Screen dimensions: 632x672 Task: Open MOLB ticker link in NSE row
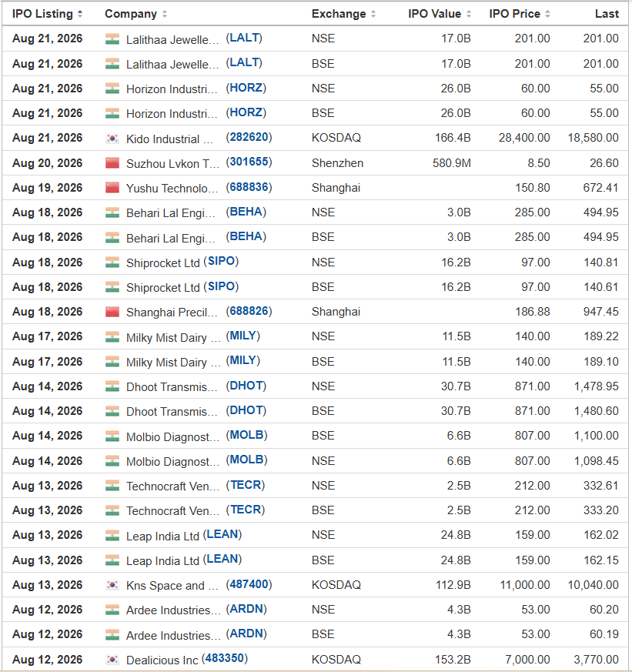[247, 460]
